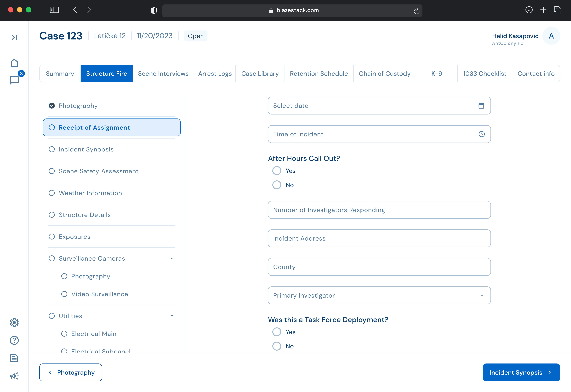
Task: Go back to the Photography step button
Action: (71, 372)
